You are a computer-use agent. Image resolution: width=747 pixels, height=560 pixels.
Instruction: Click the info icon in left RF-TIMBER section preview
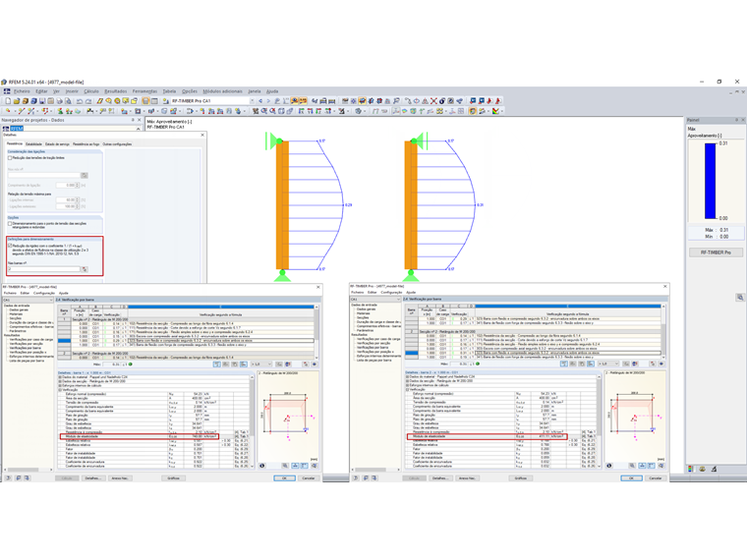[262, 466]
